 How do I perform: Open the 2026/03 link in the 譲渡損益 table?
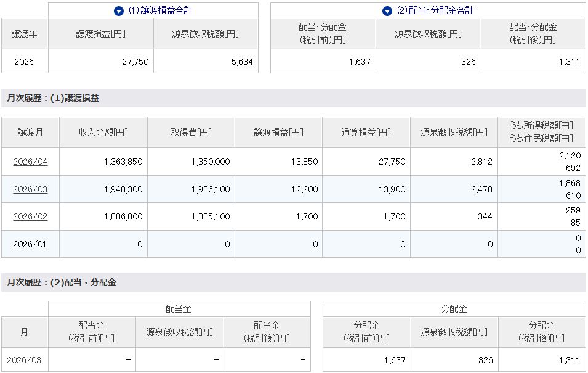pos(30,189)
